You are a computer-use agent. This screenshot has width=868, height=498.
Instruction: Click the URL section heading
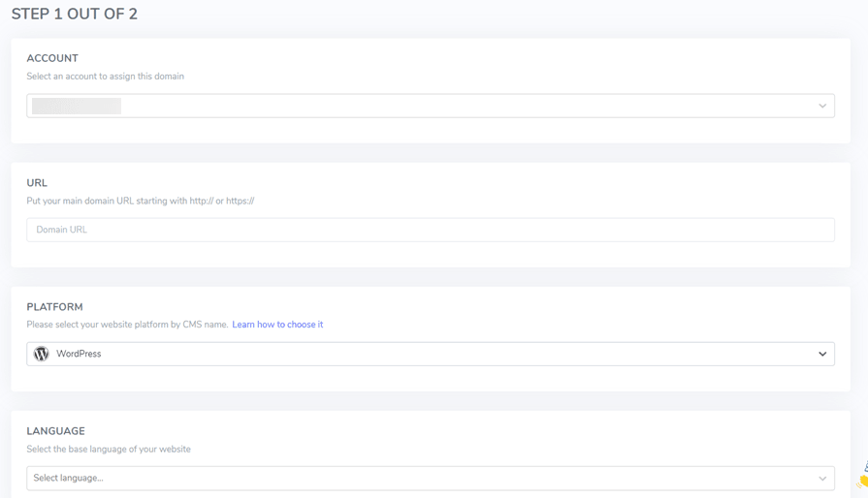pyautogui.click(x=37, y=183)
